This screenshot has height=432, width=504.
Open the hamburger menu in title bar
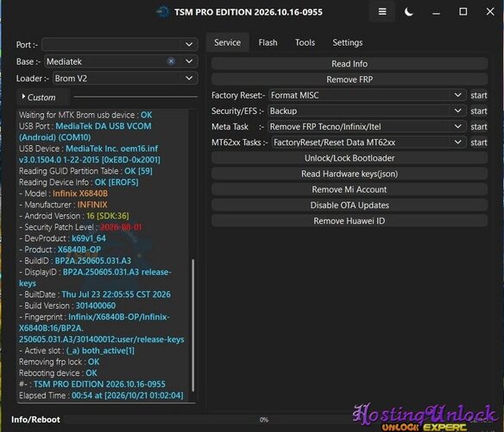pos(382,12)
